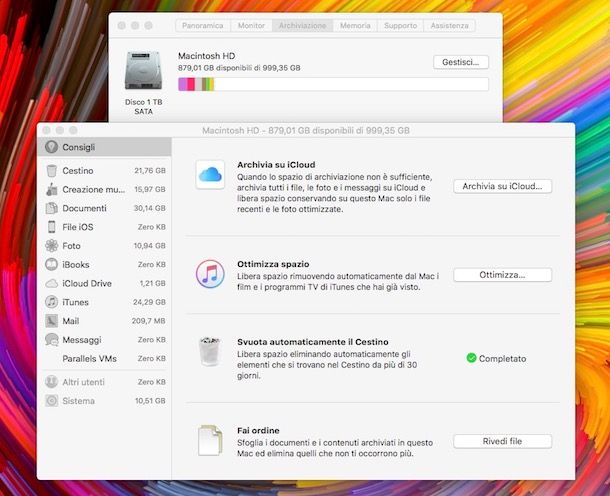This screenshot has width=610, height=496.
Task: Click the iTunes icon beside Ottimizza spazio
Action: tap(210, 274)
